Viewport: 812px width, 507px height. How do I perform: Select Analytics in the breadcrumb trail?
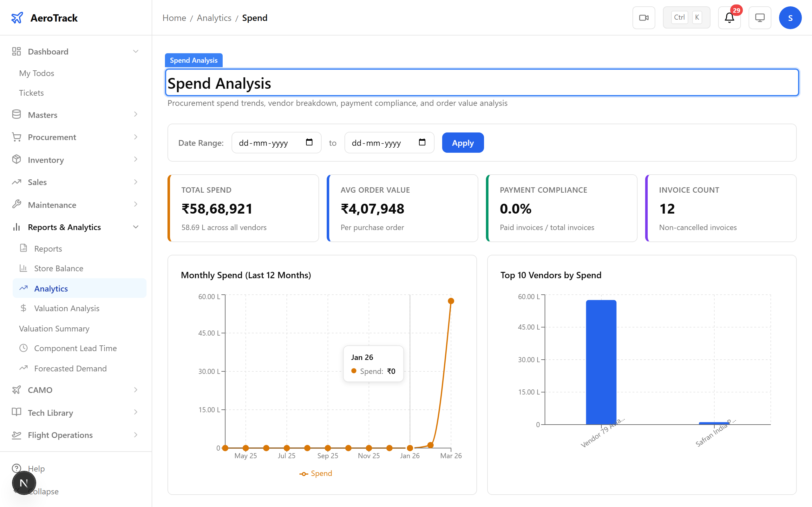point(214,17)
